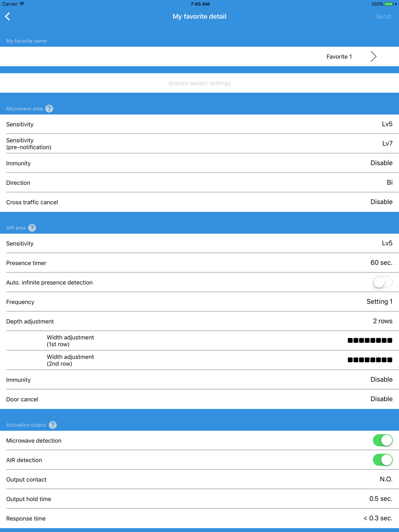This screenshot has height=532, width=399.
Task: Change Frequency Setting 1 value
Action: pos(380,302)
